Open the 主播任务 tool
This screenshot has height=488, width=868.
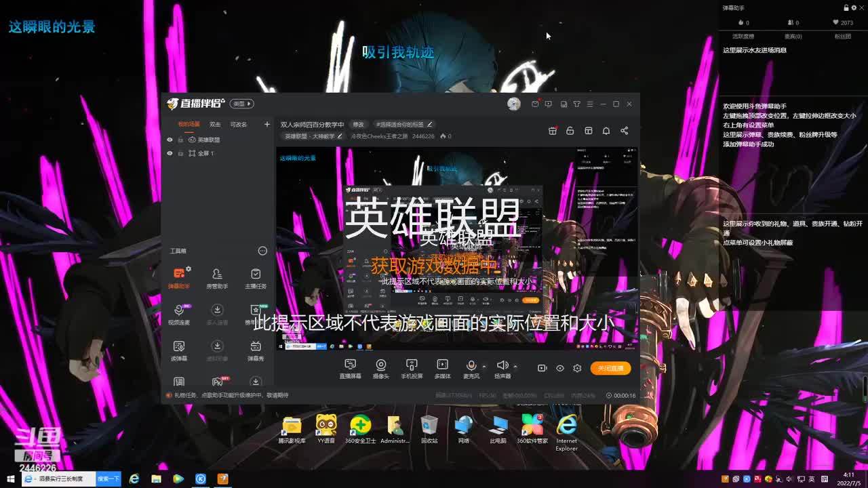click(x=255, y=277)
